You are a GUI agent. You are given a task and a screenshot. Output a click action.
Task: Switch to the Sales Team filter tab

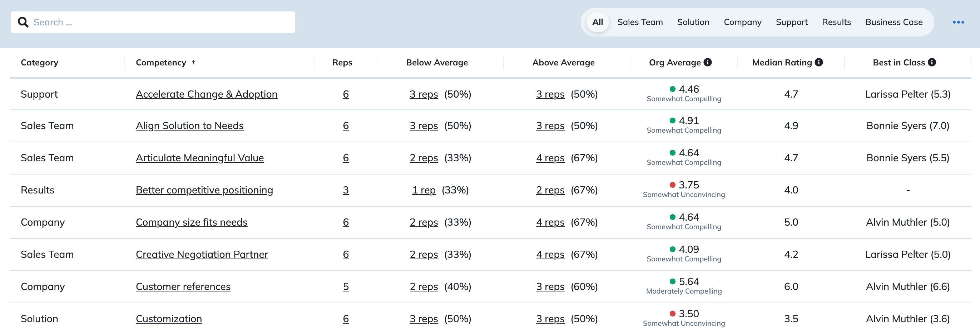click(x=640, y=22)
